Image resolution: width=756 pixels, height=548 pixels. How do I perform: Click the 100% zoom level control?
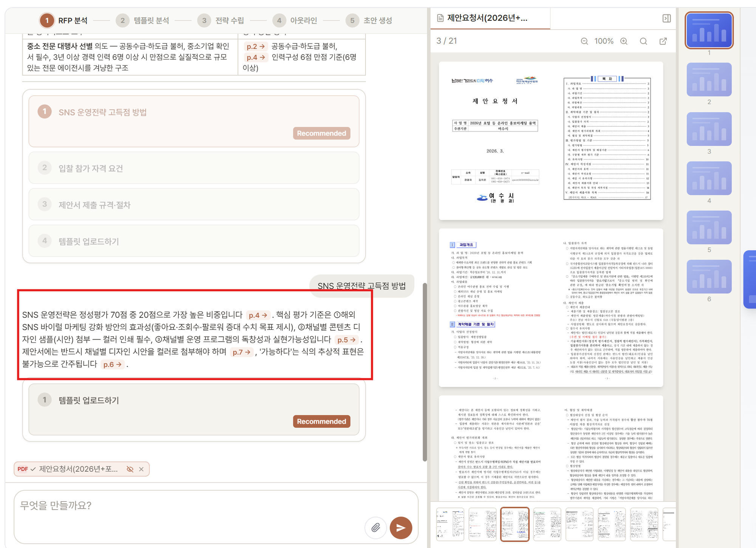pos(604,41)
